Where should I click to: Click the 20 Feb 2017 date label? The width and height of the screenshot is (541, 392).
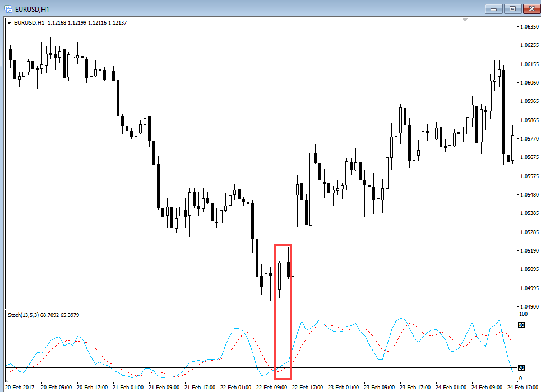pos(20,387)
